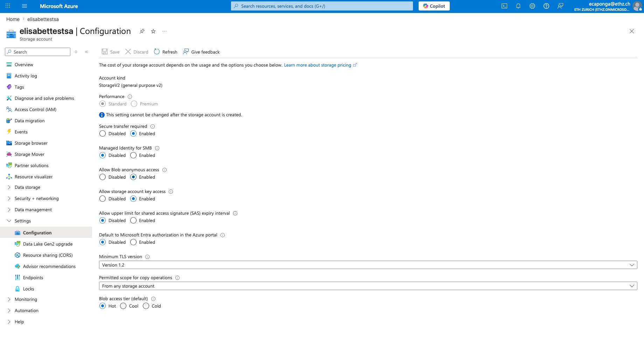This screenshot has height=337, width=644.
Task: Expand the Help section
Action: click(9, 322)
